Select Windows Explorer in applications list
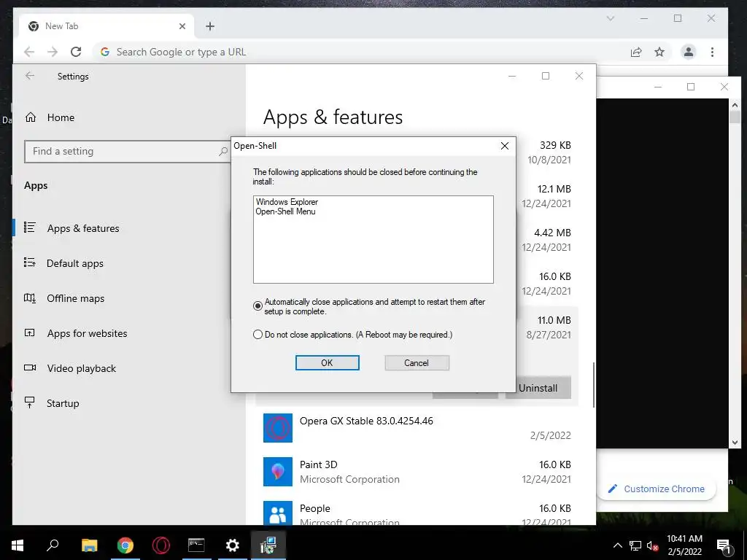This screenshot has height=560, width=747. [287, 202]
